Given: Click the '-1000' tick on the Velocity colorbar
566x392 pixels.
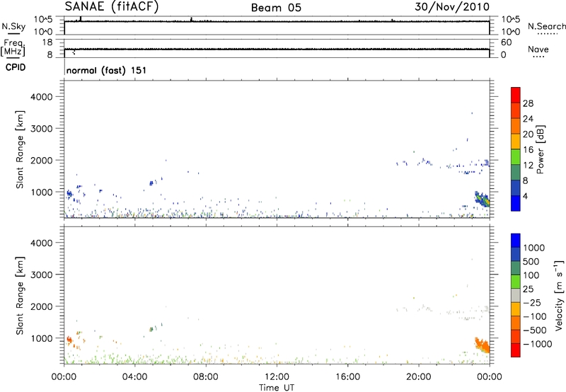Looking at the screenshot, I should pyautogui.click(x=538, y=344).
